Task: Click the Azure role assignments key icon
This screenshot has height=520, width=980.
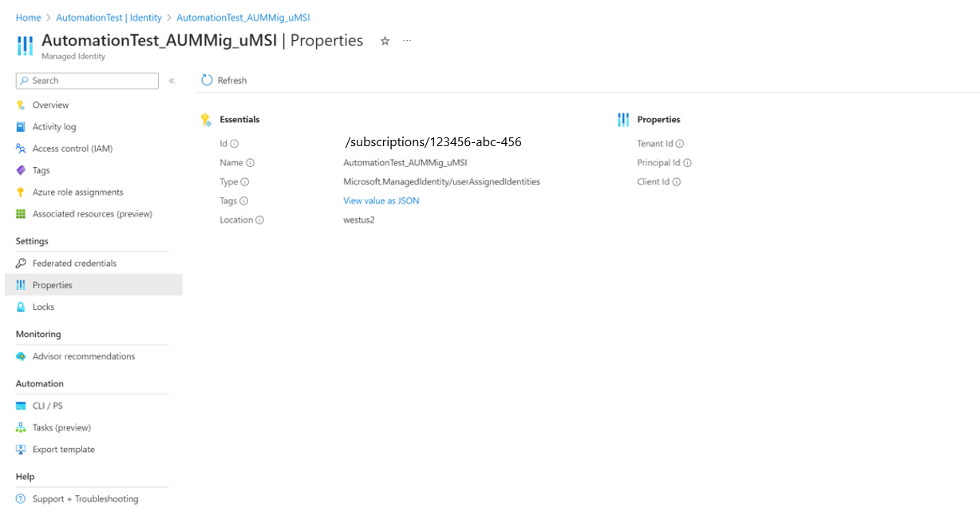Action: pos(21,193)
